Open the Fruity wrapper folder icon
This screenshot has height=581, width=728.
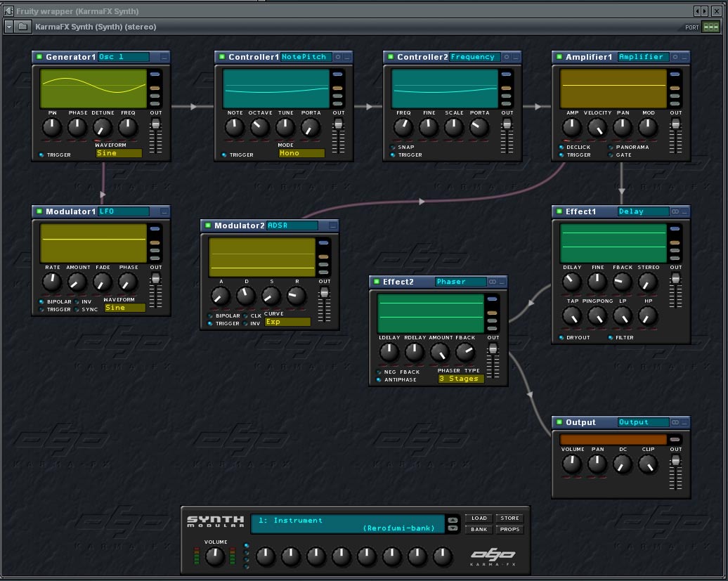22,27
